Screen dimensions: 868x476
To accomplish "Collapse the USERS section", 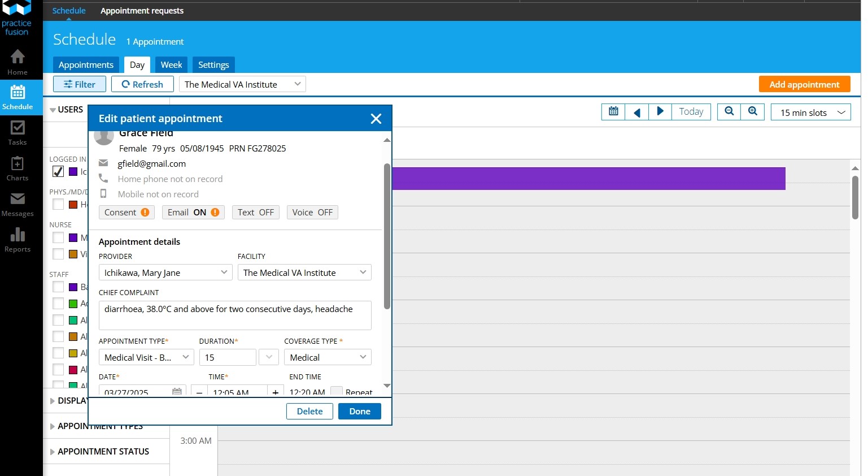I will (x=66, y=110).
